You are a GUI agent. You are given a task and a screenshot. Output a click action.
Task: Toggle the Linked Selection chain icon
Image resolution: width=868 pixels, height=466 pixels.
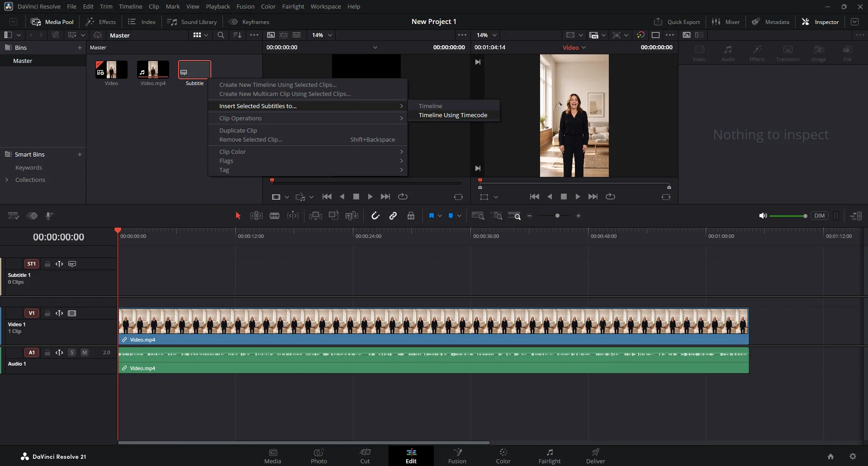(x=393, y=216)
